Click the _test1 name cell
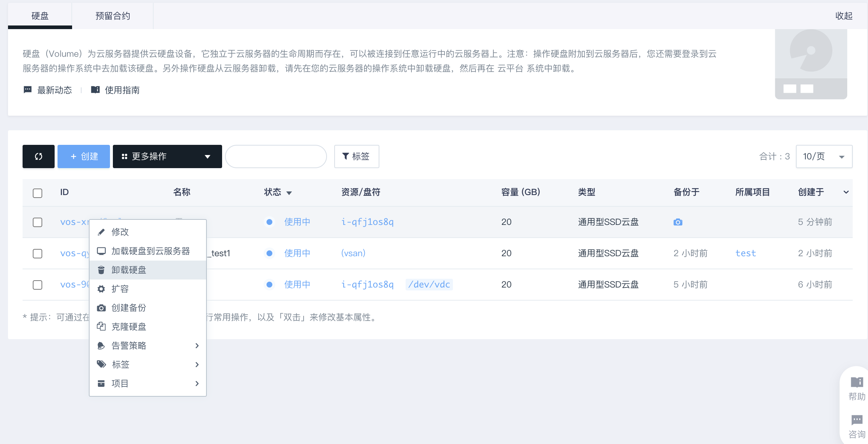This screenshot has height=444, width=868. click(x=220, y=253)
